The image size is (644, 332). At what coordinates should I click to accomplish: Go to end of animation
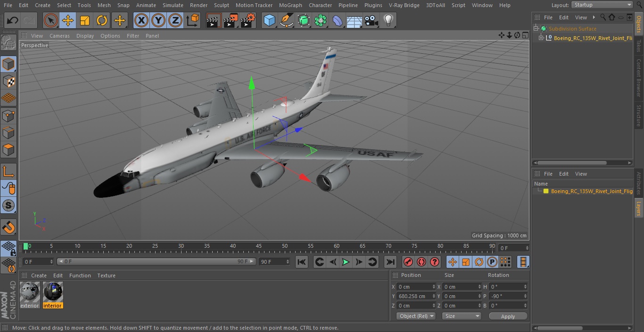390,262
